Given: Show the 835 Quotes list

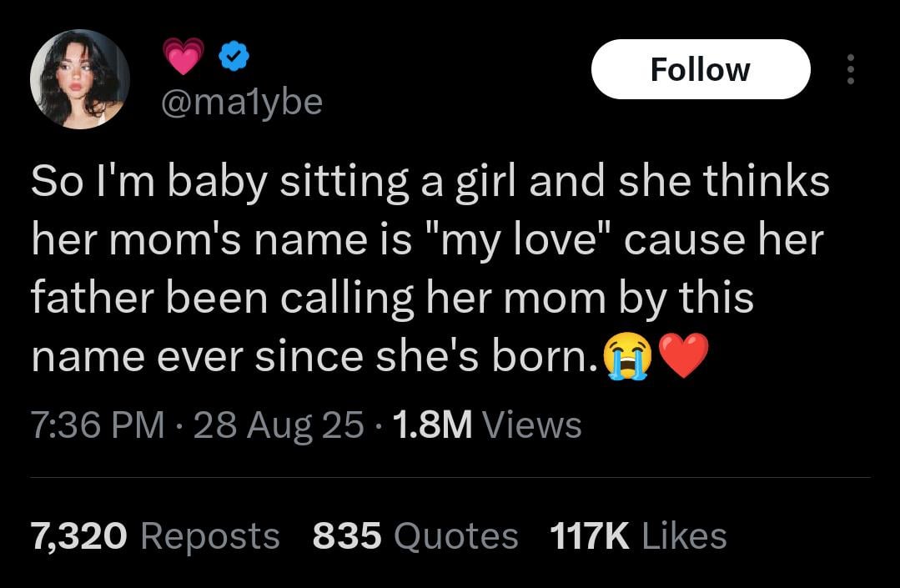Looking at the screenshot, I should [415, 536].
